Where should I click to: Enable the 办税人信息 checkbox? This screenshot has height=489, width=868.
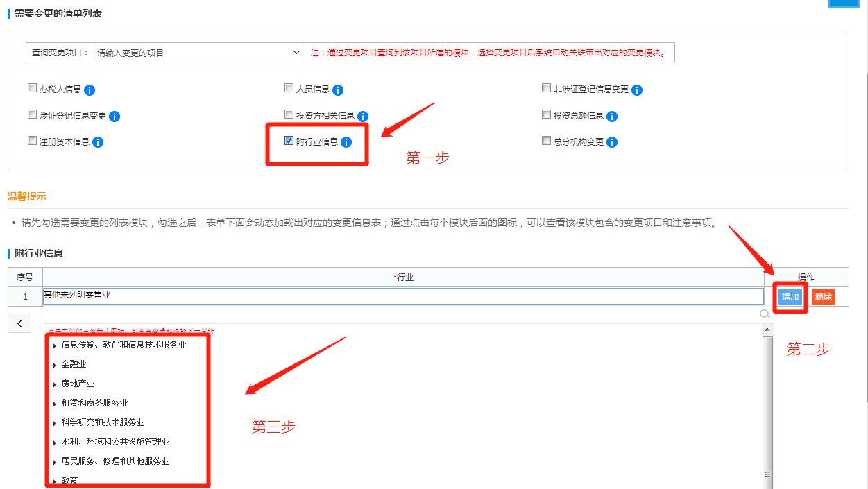click(32, 88)
